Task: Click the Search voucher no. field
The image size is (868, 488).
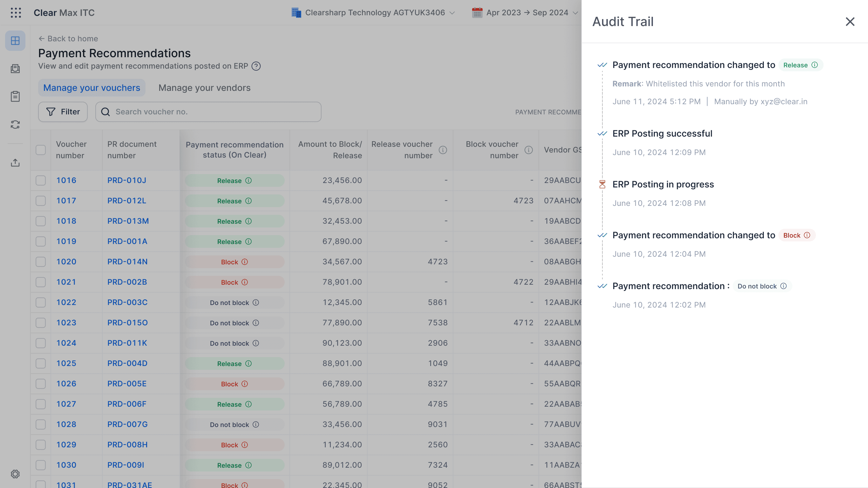Action: click(x=208, y=112)
